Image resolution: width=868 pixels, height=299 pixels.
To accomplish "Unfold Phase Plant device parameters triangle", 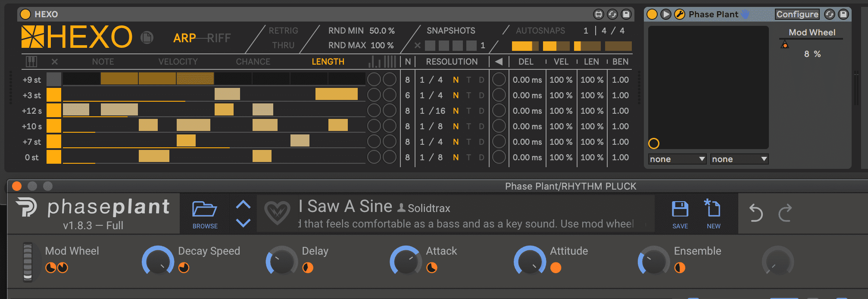I will click(666, 14).
